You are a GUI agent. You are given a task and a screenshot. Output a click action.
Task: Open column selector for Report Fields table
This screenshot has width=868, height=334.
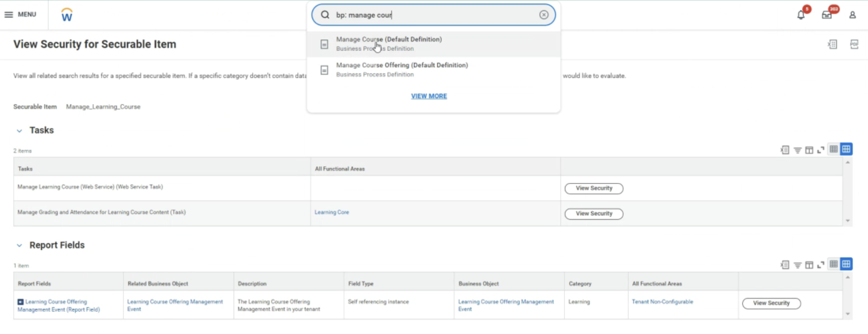(809, 265)
